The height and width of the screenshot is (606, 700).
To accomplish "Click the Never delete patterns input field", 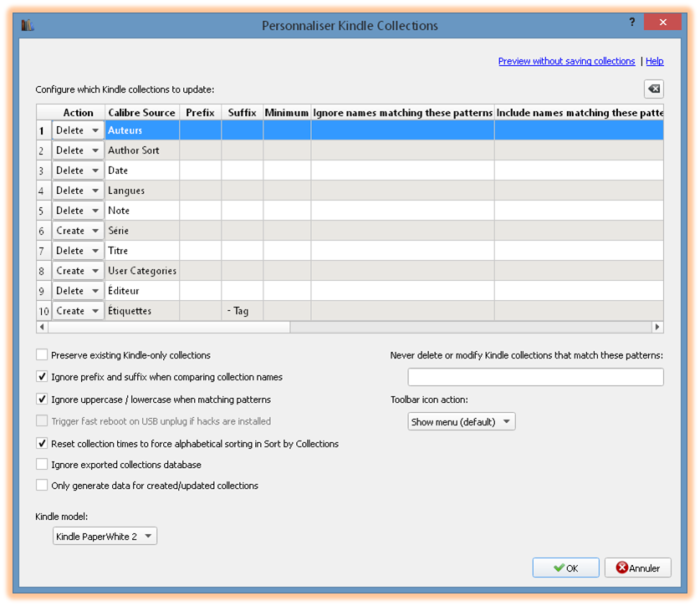I will (x=535, y=377).
